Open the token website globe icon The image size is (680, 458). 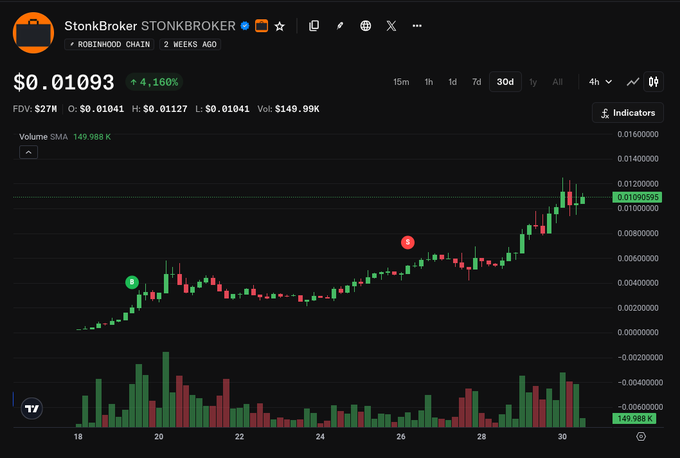[366, 26]
